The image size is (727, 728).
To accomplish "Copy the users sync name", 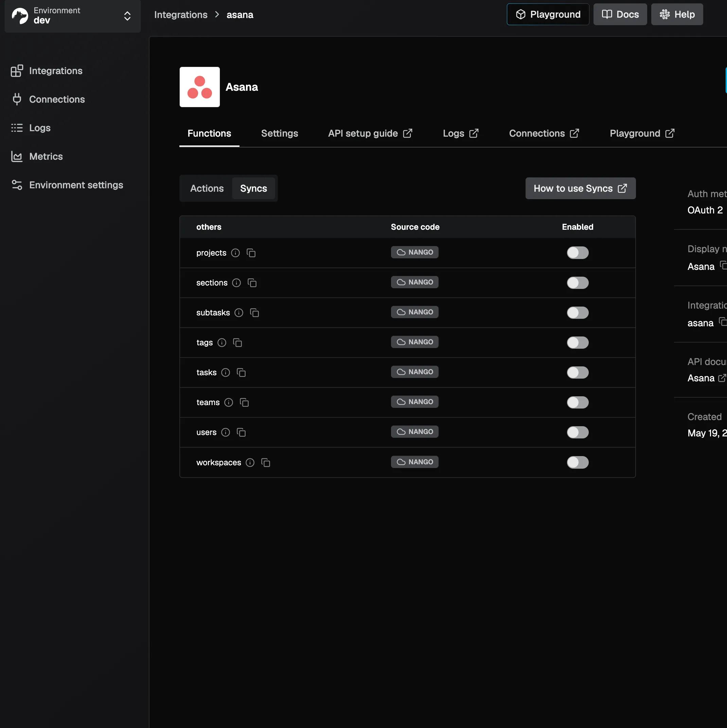I will (x=241, y=432).
